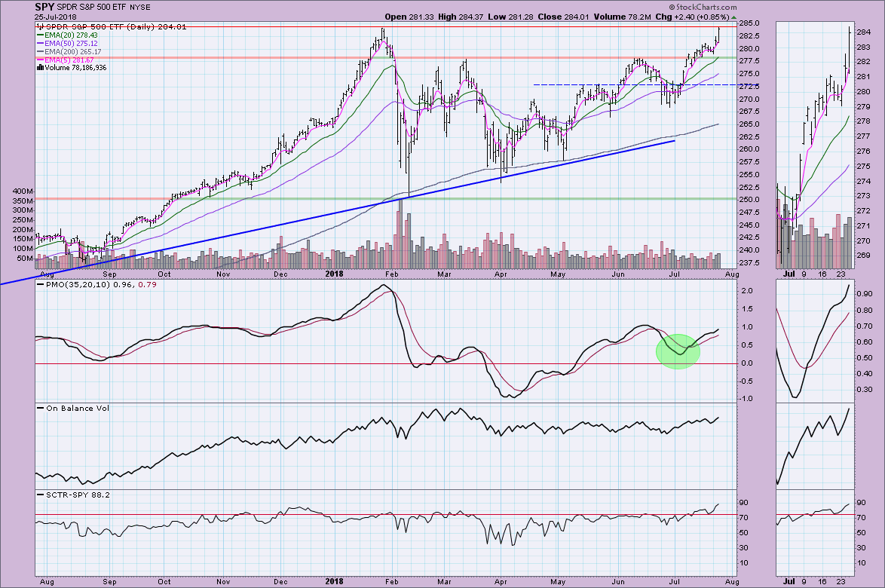Click the 2.0 label on PMO axis
This screenshot has width=885, height=588.
[747, 291]
